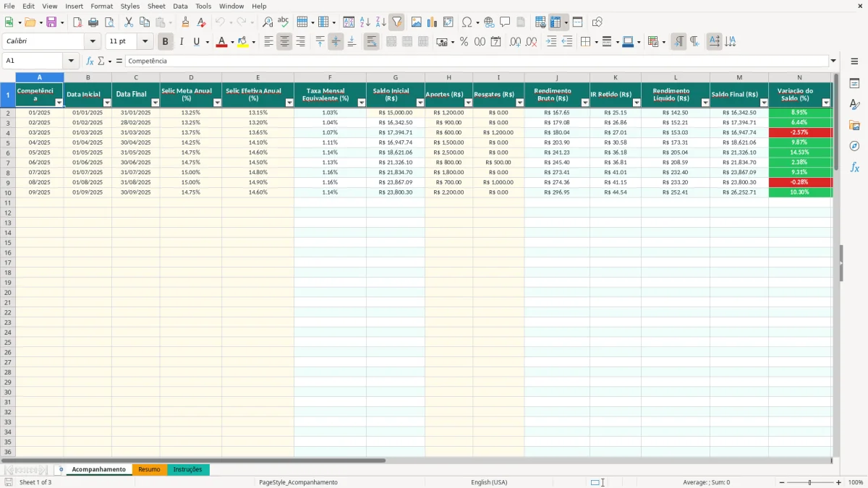The width and height of the screenshot is (868, 488).
Task: Click Export as PDF icon
Action: tap(77, 22)
